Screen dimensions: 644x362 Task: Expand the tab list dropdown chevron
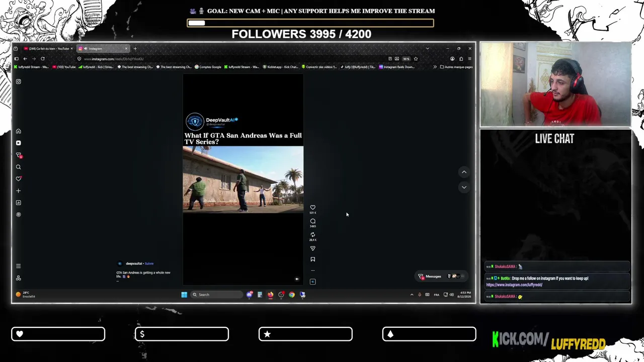point(427,49)
